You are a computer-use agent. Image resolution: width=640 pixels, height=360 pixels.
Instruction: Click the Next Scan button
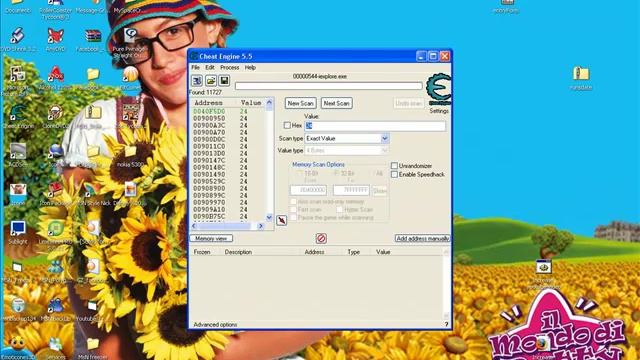[336, 103]
